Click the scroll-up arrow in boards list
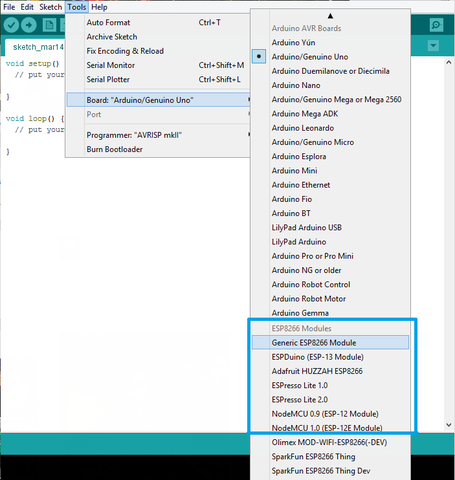Screen dimensions: 455x480 point(330,16)
